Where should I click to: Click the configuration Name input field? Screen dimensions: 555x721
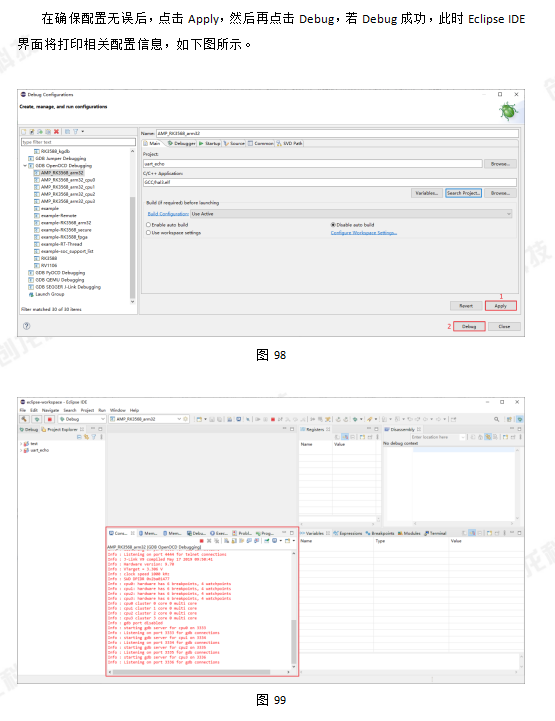pyautogui.click(x=337, y=133)
